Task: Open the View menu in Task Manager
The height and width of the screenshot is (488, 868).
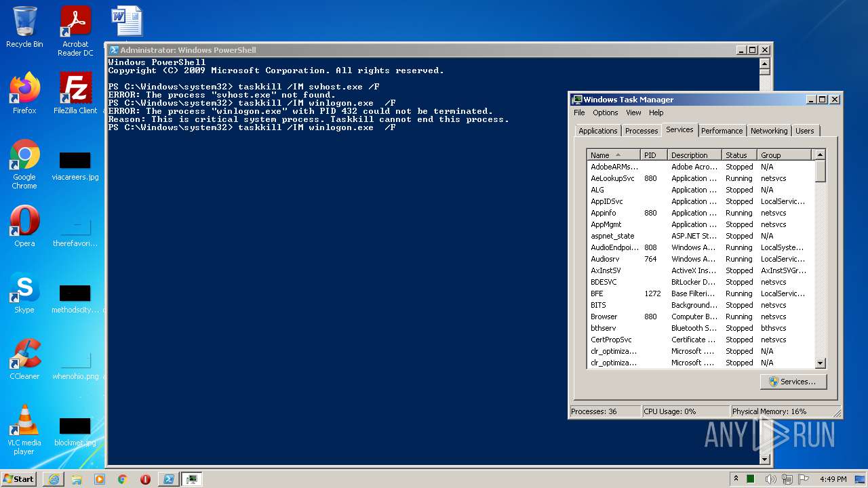Action: 633,113
